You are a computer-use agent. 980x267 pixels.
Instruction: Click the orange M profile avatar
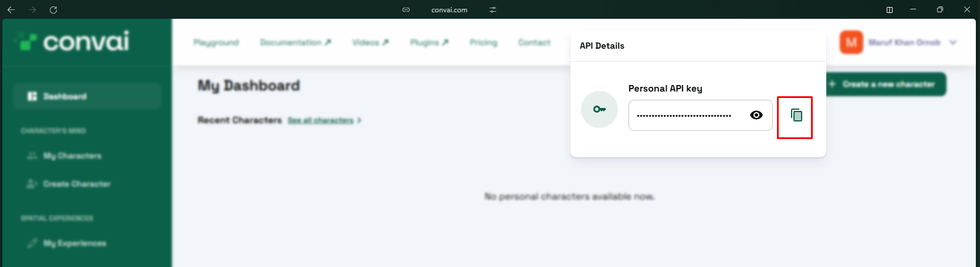tap(851, 42)
